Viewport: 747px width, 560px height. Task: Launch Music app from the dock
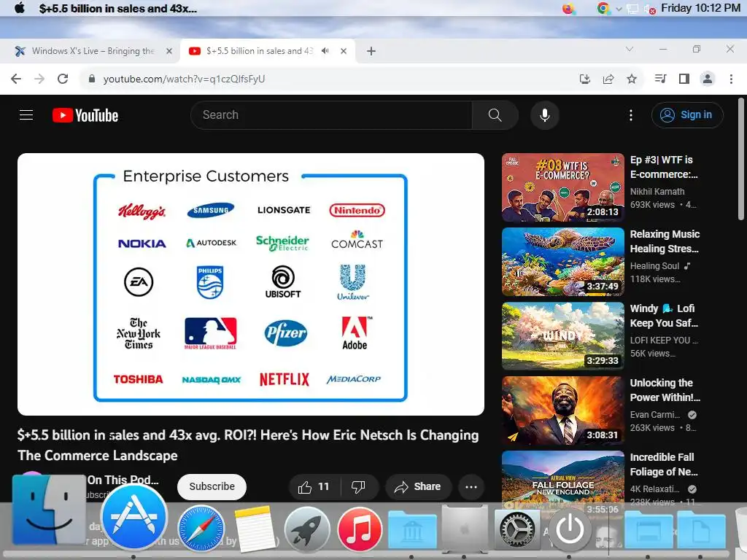click(360, 529)
